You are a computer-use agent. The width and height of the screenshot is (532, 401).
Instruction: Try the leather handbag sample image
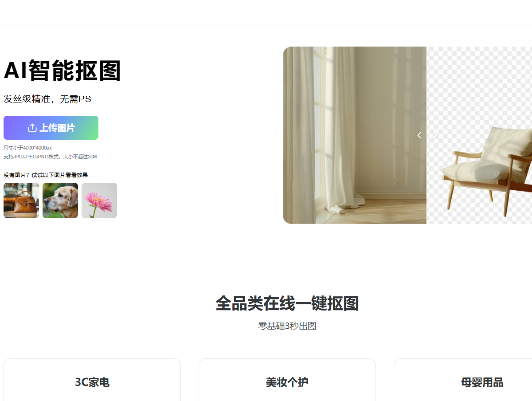tap(21, 200)
